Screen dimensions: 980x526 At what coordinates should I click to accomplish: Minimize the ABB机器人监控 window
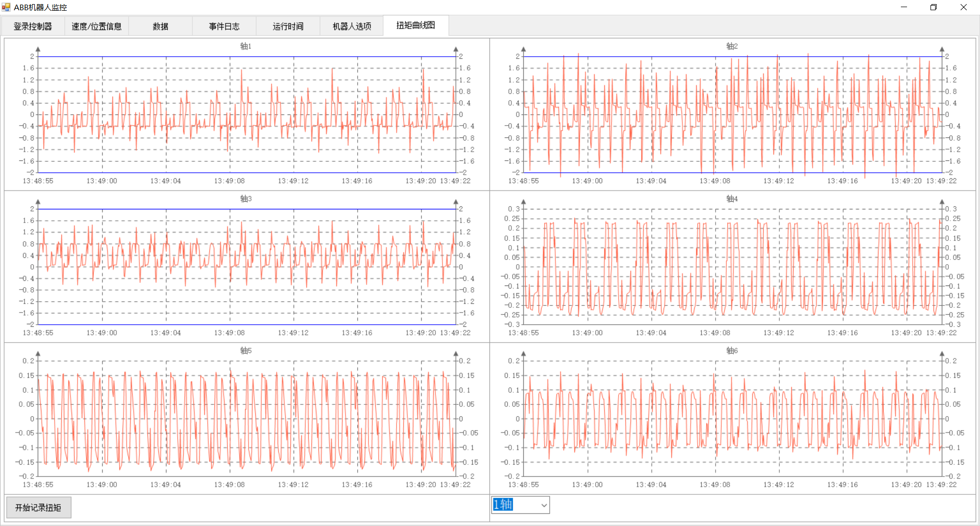(904, 7)
